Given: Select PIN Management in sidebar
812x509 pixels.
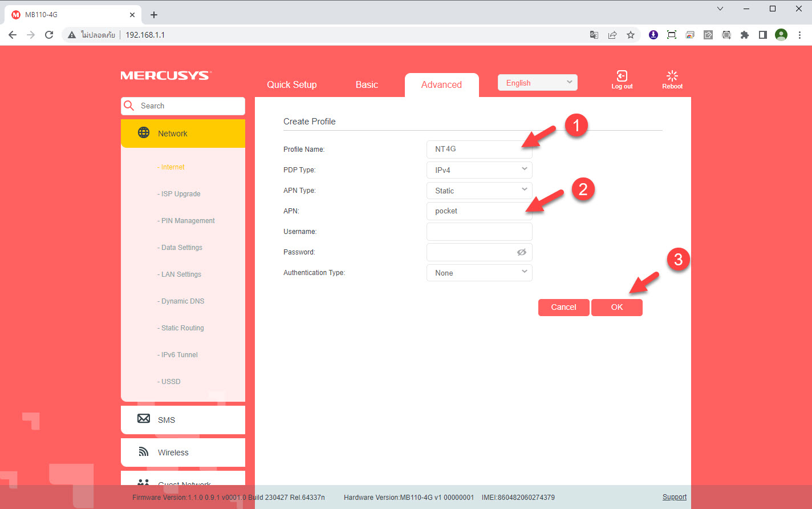Looking at the screenshot, I should click(x=188, y=221).
